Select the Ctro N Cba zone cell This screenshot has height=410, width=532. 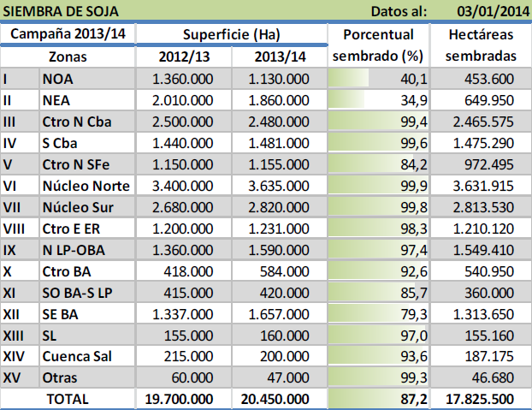point(86,122)
